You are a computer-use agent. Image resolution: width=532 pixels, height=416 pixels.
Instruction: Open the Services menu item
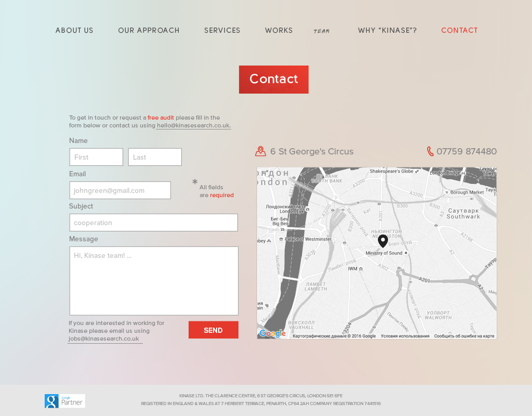point(222,30)
